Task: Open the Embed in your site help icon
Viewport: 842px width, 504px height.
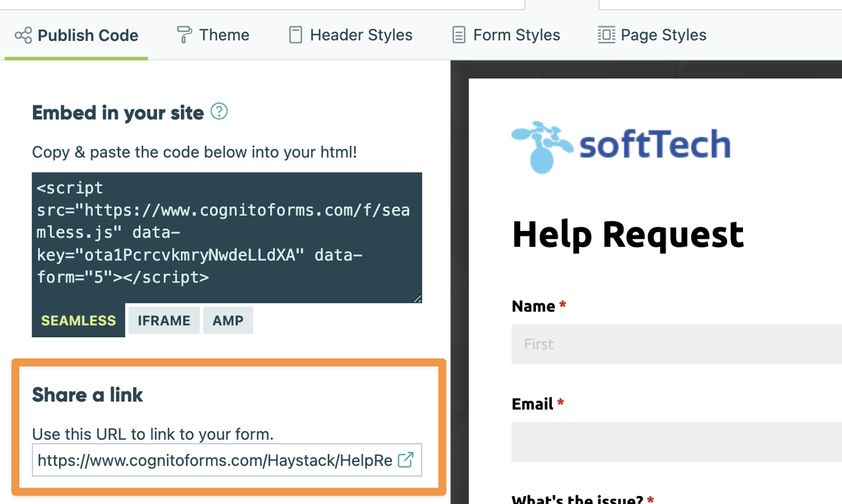Action: (218, 112)
